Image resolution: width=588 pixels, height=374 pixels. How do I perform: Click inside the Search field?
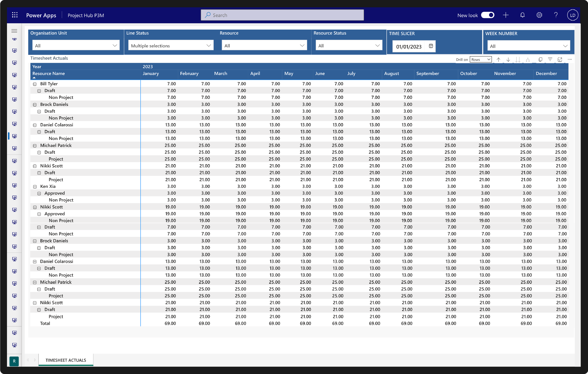click(282, 15)
